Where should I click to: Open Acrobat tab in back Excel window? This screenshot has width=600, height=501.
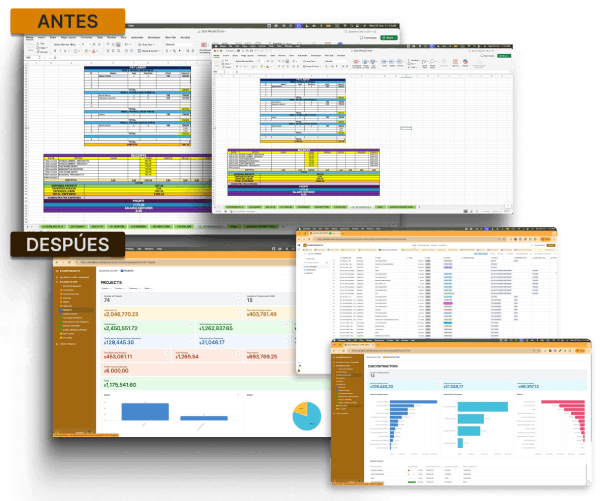pyautogui.click(x=185, y=38)
